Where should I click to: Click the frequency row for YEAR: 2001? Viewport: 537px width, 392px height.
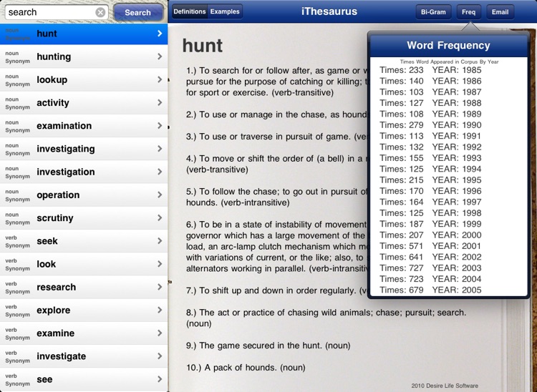tap(430, 246)
